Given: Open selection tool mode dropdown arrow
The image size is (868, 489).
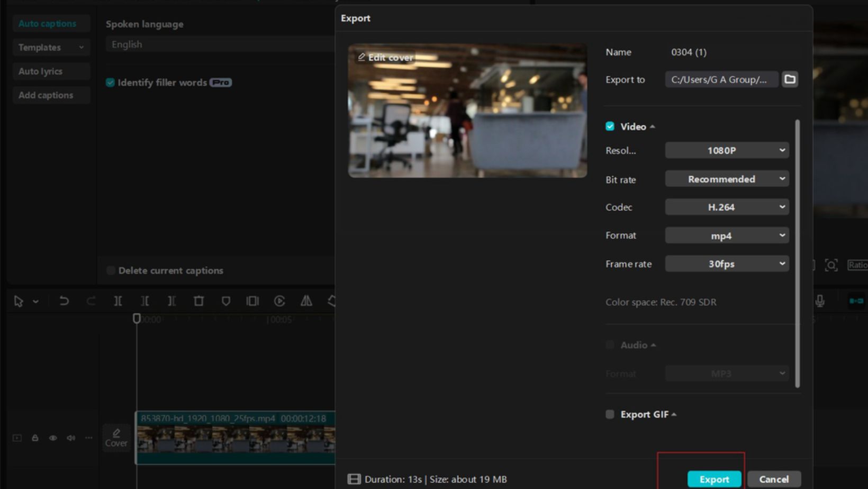Looking at the screenshot, I should click(35, 302).
